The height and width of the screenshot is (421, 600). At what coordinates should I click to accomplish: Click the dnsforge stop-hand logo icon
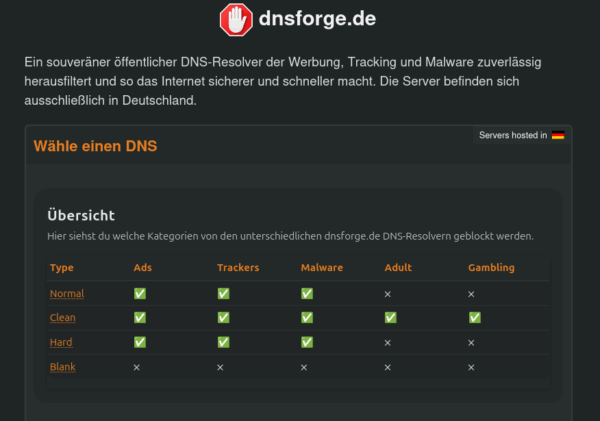(x=235, y=18)
